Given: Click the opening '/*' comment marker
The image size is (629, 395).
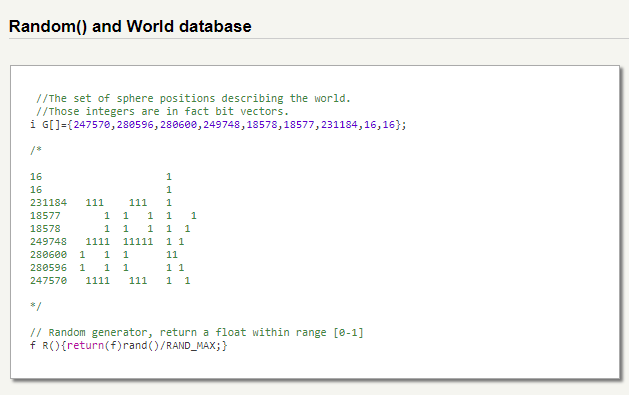Looking at the screenshot, I should [36, 150].
